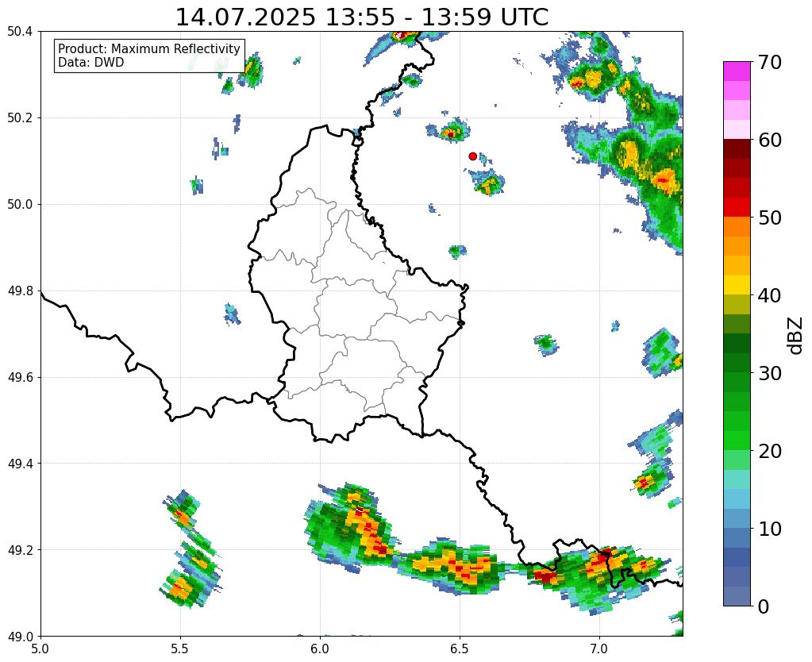Click the yellow swatch just above 40 dBZ
The image size is (812, 662).
[737, 286]
